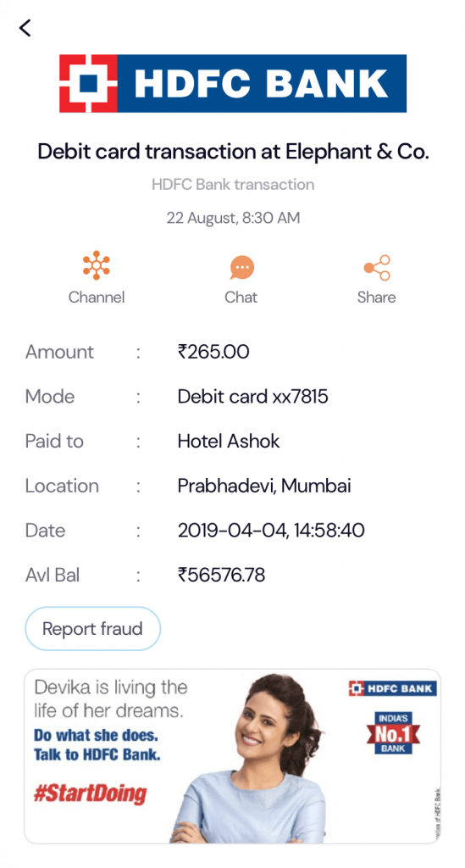Select the Chat label
This screenshot has height=868, width=465.
pyautogui.click(x=241, y=298)
